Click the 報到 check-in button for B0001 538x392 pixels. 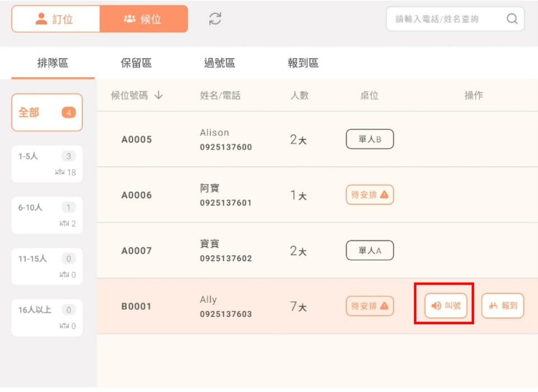(503, 306)
